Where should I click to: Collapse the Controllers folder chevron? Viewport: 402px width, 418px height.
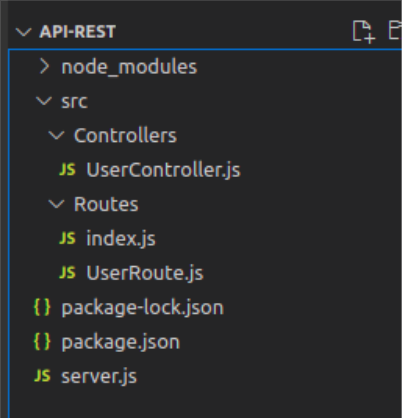[56, 135]
